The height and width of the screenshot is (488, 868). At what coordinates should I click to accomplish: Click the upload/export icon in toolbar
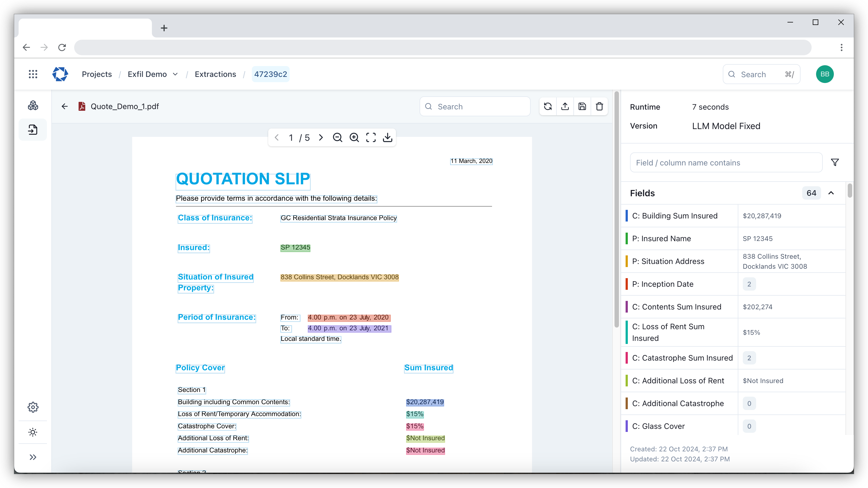pyautogui.click(x=565, y=106)
